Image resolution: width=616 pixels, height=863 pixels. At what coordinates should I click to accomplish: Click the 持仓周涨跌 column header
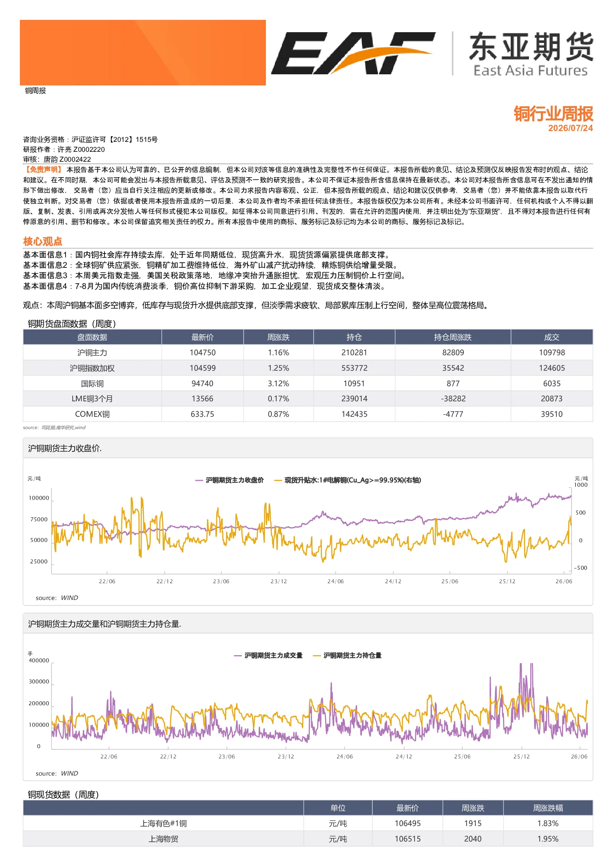(x=453, y=337)
